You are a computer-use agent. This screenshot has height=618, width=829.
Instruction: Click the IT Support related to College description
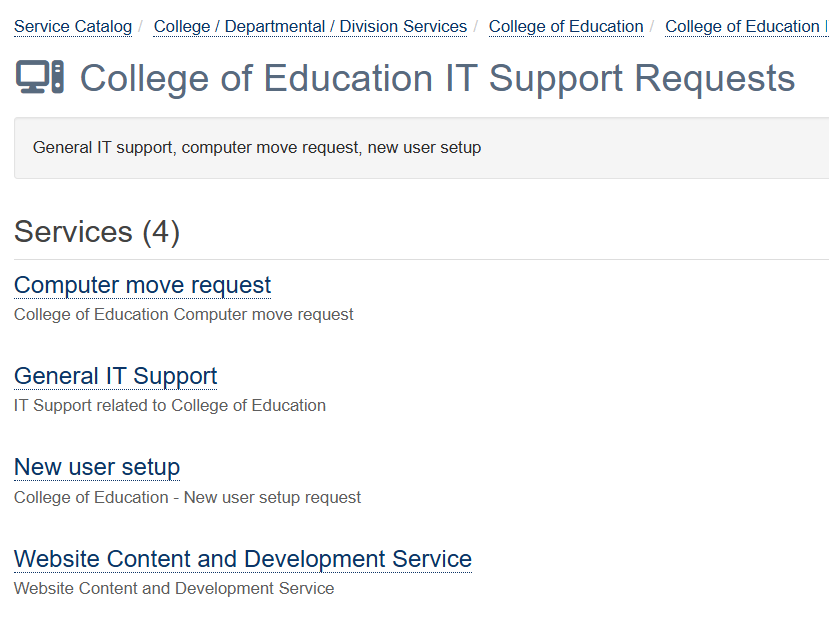tap(170, 406)
